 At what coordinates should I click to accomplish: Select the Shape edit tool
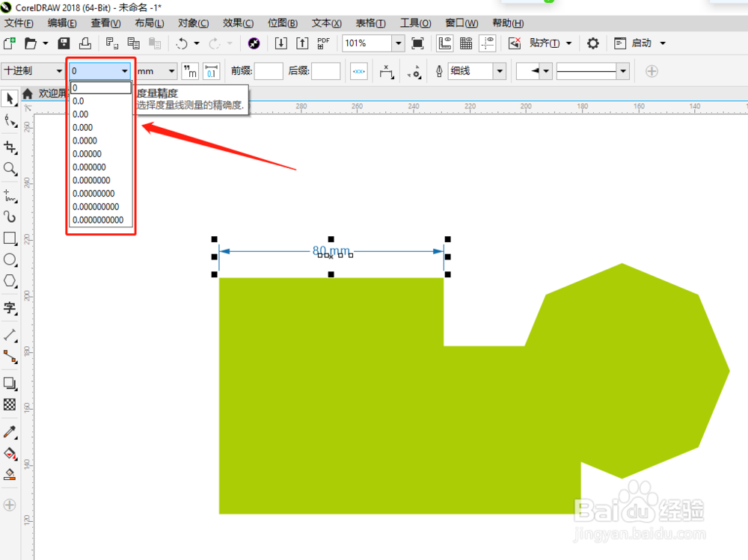[10, 120]
